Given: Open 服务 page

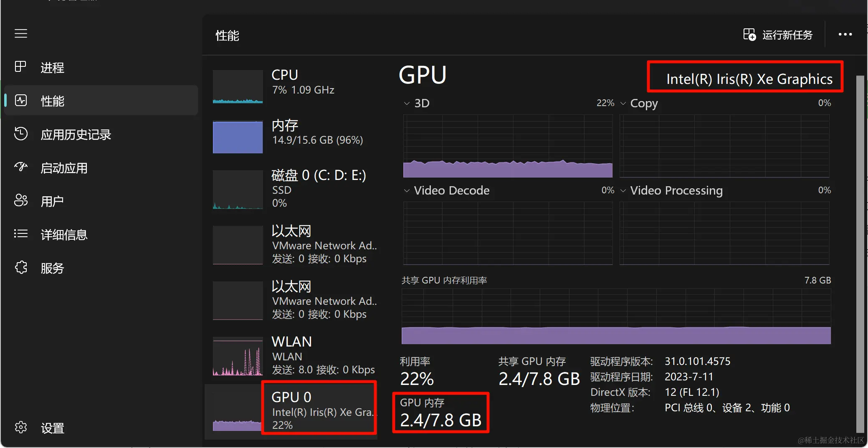Looking at the screenshot, I should pos(101,268).
